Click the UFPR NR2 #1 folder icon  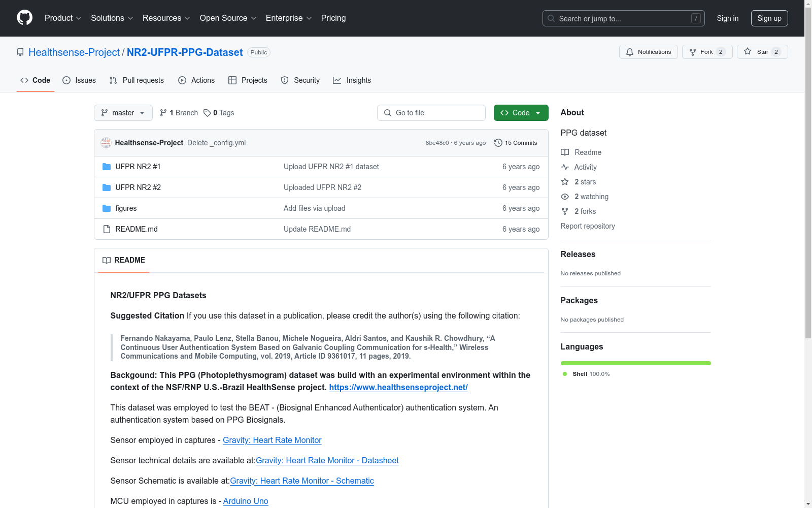click(x=107, y=167)
